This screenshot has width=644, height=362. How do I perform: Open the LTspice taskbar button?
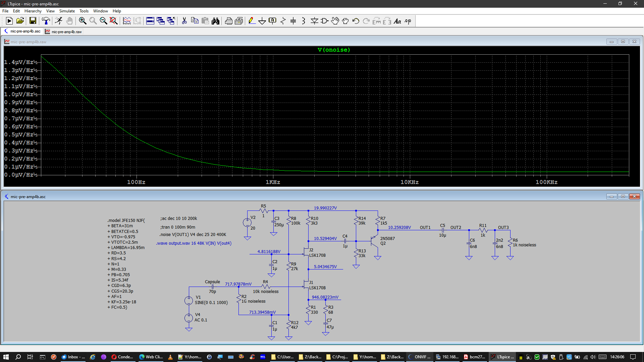pos(502,357)
